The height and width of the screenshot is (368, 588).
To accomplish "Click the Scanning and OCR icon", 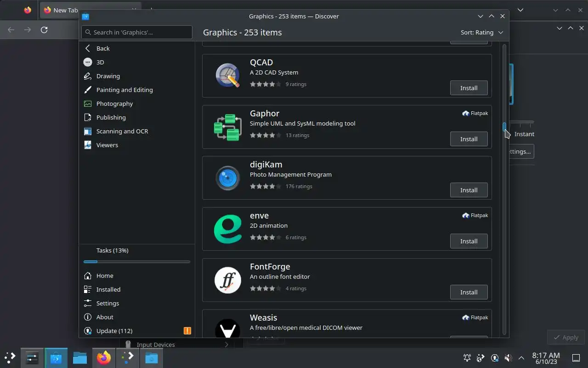I will [x=88, y=131].
